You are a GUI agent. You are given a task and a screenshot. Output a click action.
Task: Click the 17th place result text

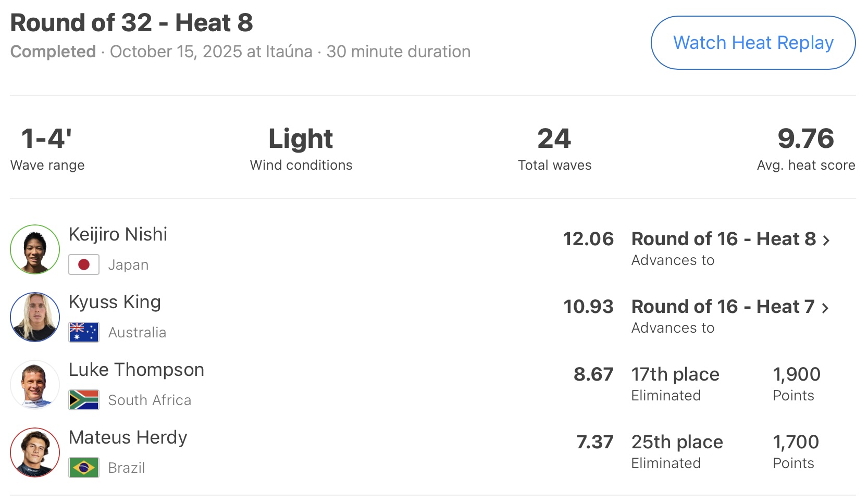point(675,374)
